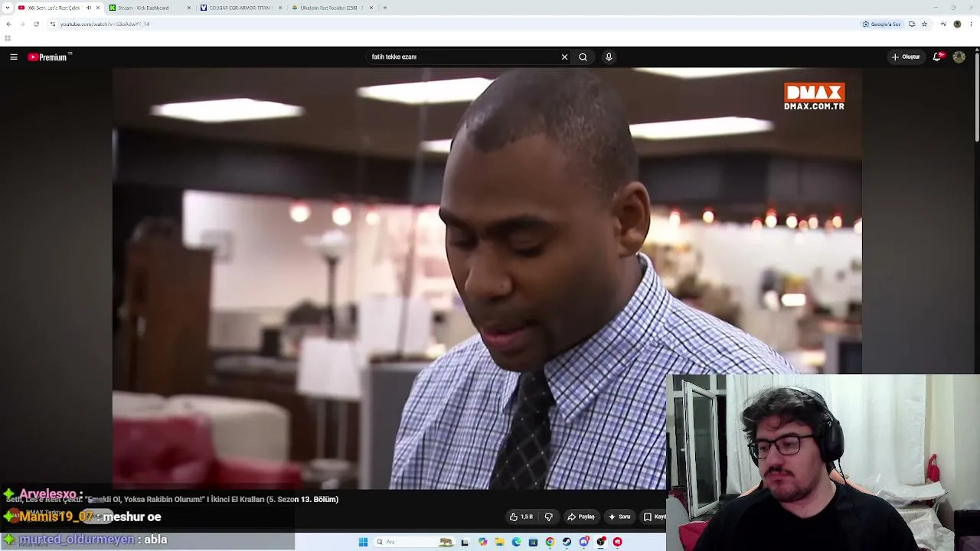This screenshot has width=980, height=551.
Task: Go forward in browser history
Action: (22, 24)
